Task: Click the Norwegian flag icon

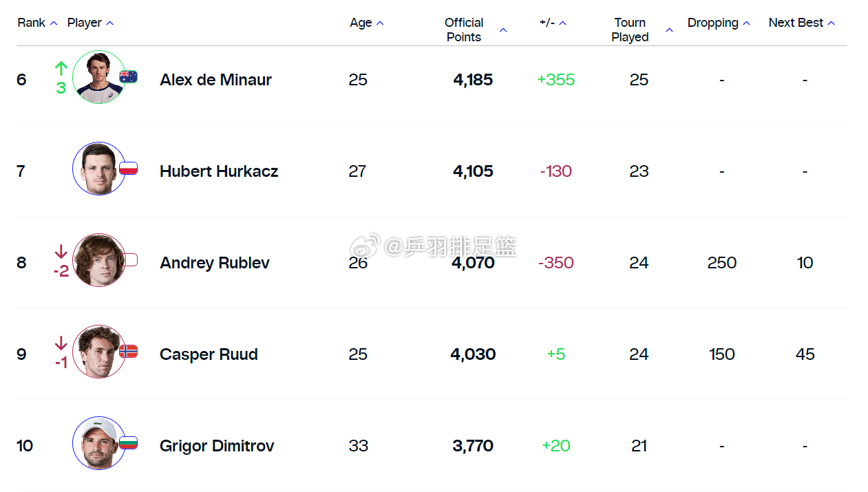Action: pyautogui.click(x=129, y=351)
